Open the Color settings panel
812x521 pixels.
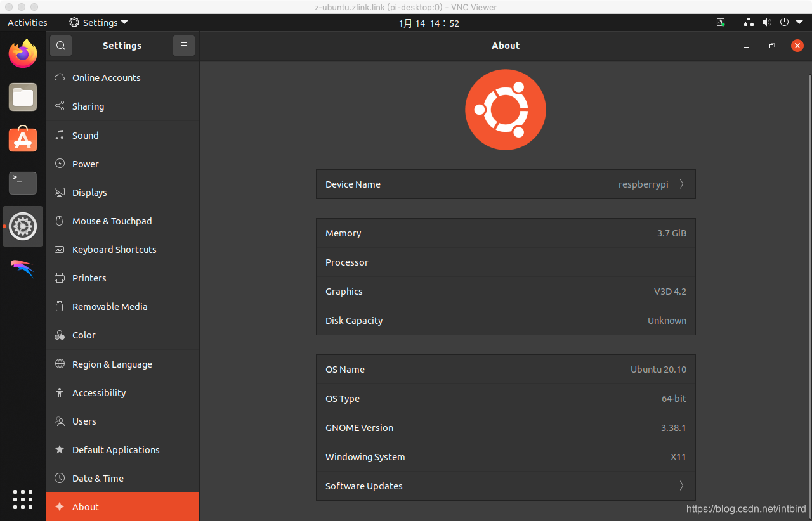122,335
